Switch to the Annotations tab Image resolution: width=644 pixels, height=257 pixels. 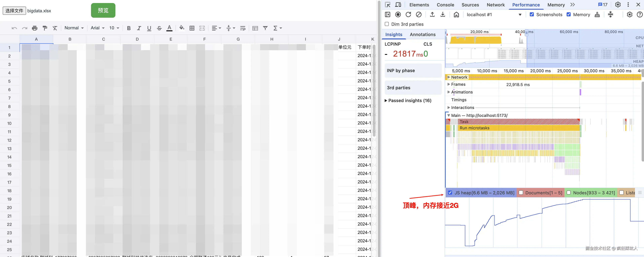pos(422,35)
